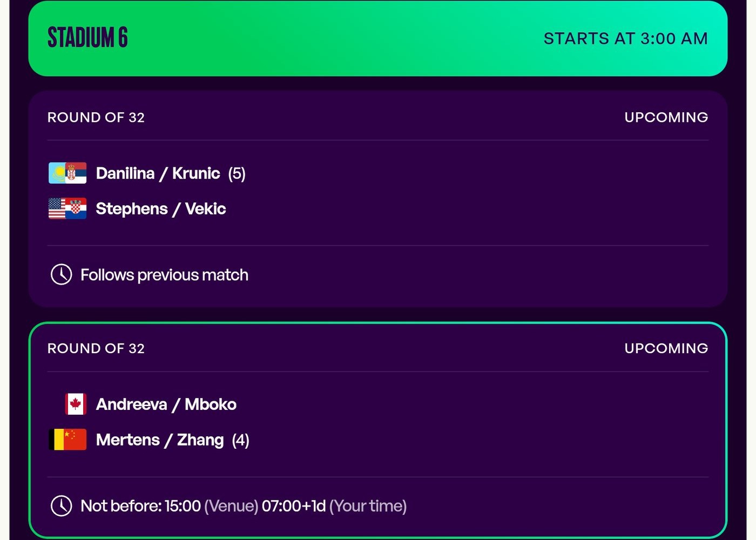Click the USA flag beside Stephens

pos(56,208)
